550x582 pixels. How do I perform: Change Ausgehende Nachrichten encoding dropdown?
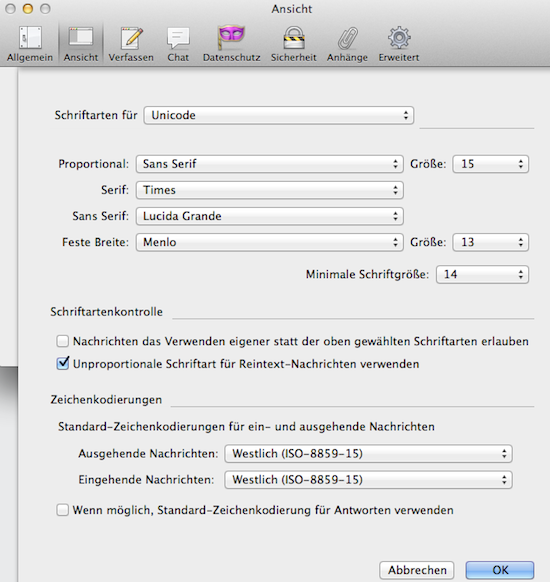368,453
